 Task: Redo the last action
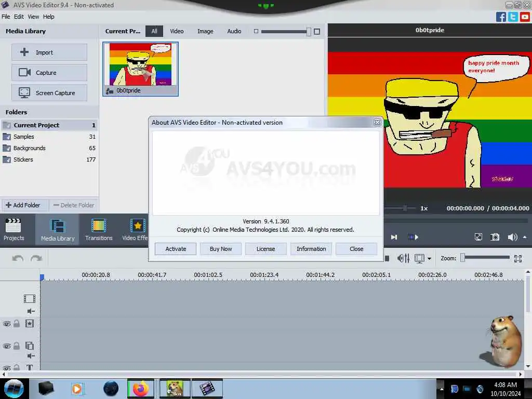coord(36,259)
